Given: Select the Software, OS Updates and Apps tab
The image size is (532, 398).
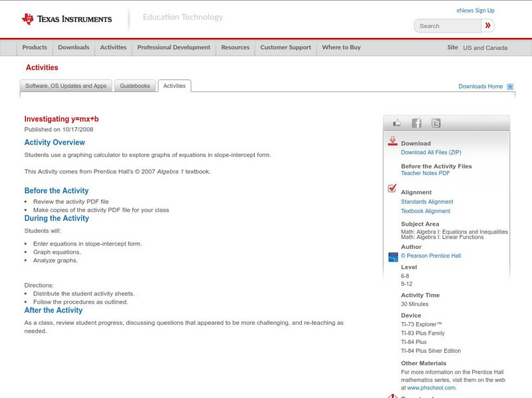Looking at the screenshot, I should point(66,86).
